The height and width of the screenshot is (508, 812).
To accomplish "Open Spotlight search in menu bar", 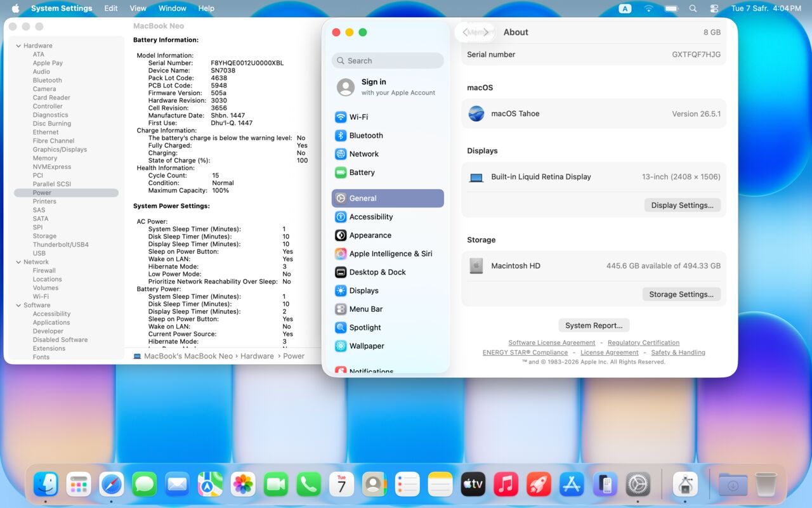I will tap(693, 8).
